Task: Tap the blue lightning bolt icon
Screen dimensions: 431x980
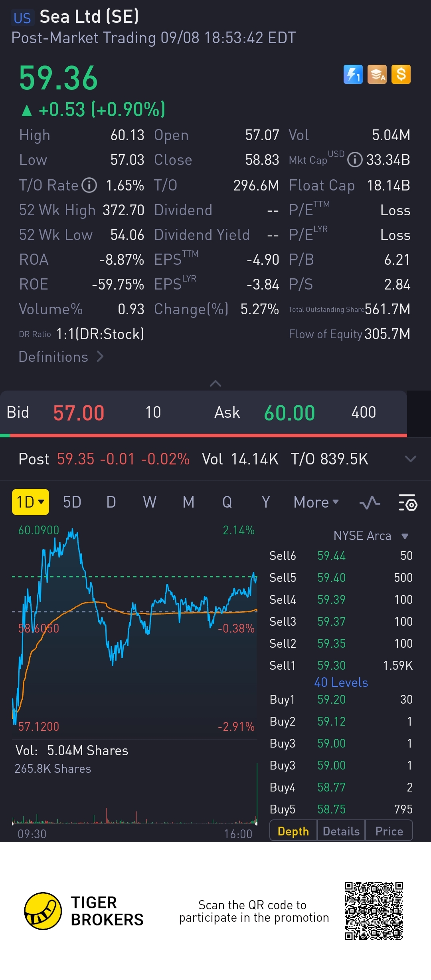Action: tap(353, 74)
